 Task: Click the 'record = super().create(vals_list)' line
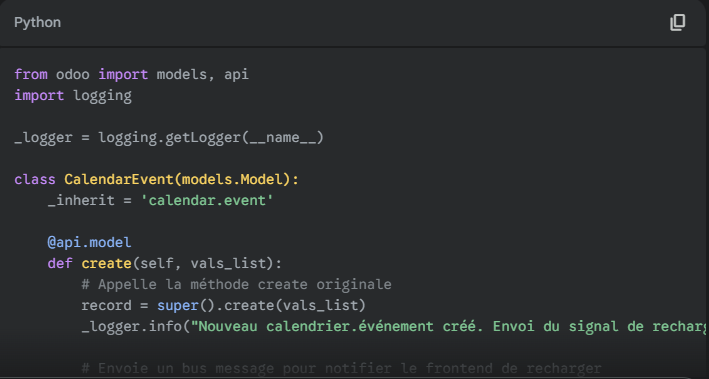223,305
